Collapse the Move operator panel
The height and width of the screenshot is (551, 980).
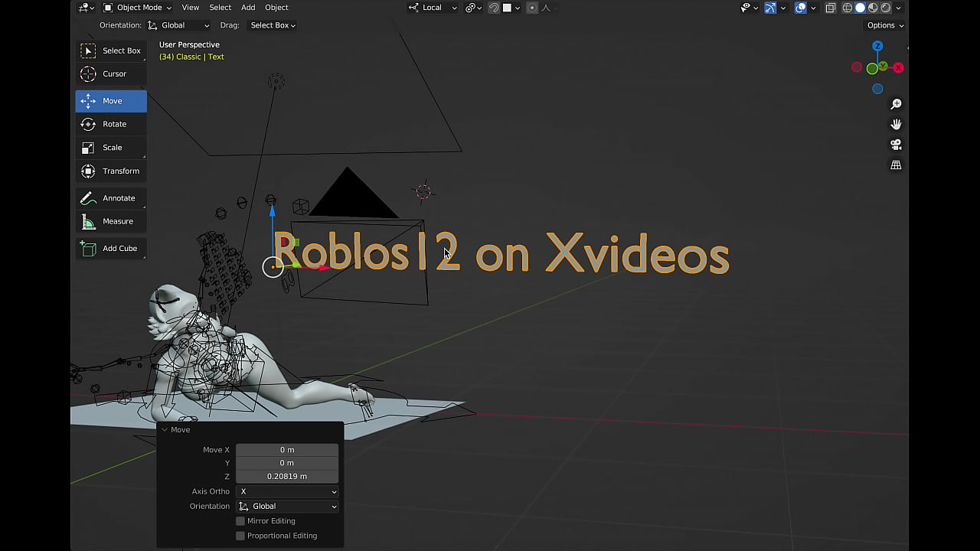(x=165, y=430)
